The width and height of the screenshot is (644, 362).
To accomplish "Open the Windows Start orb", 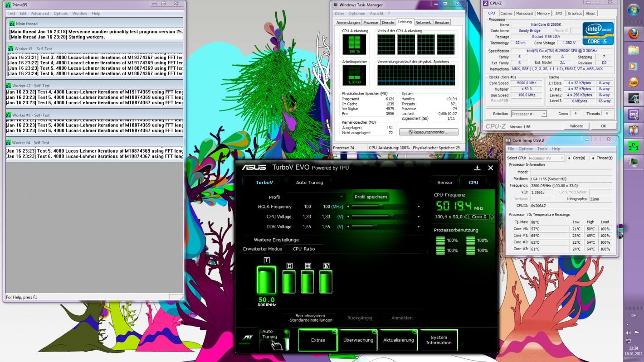I will click(x=634, y=10).
